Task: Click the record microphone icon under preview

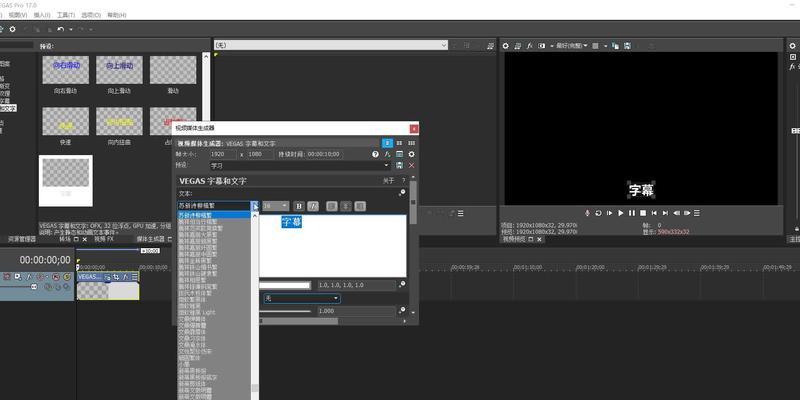Action: tap(588, 213)
